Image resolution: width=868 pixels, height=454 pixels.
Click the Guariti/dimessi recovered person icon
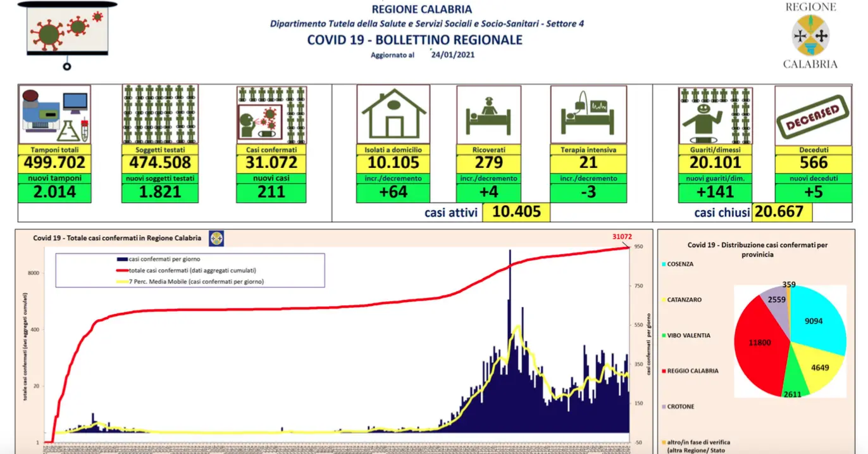[715, 115]
